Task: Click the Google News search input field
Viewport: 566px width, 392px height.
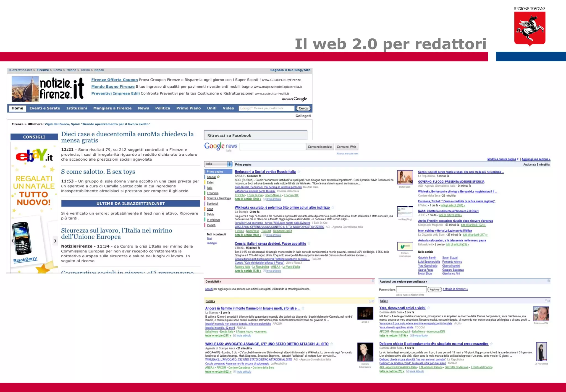Action: 273,147
